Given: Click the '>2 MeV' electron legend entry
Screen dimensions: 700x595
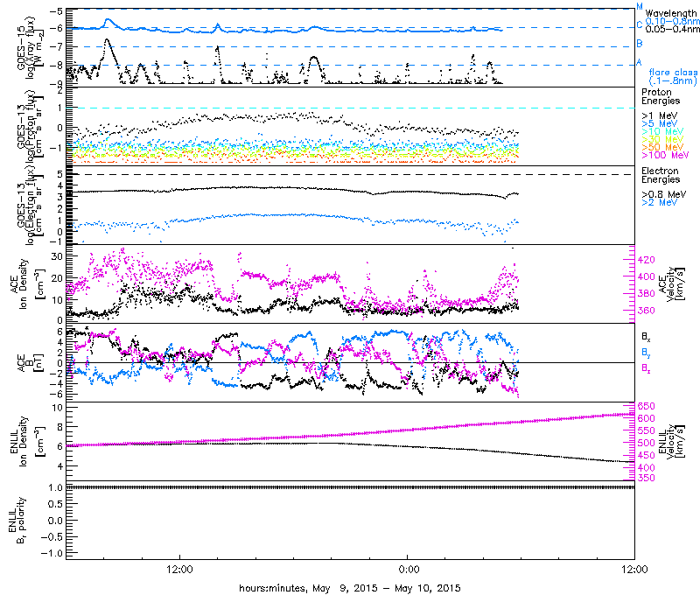Looking at the screenshot, I should (660, 202).
